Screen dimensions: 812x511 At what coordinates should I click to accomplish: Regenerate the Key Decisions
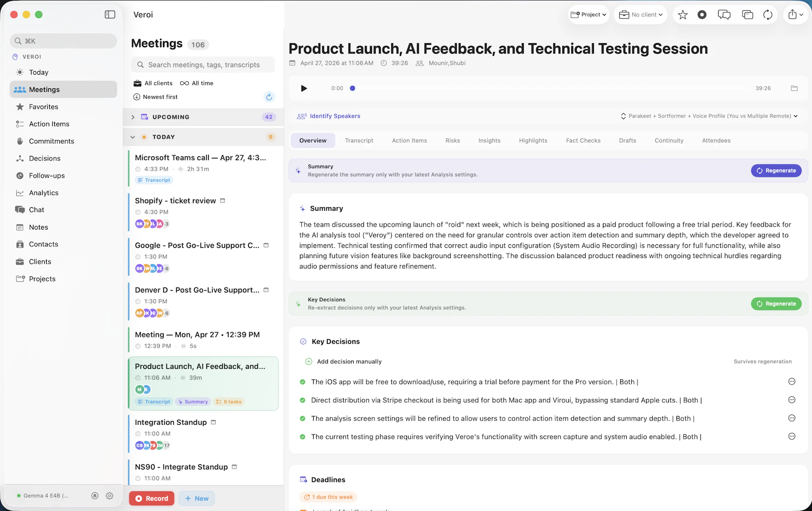776,304
